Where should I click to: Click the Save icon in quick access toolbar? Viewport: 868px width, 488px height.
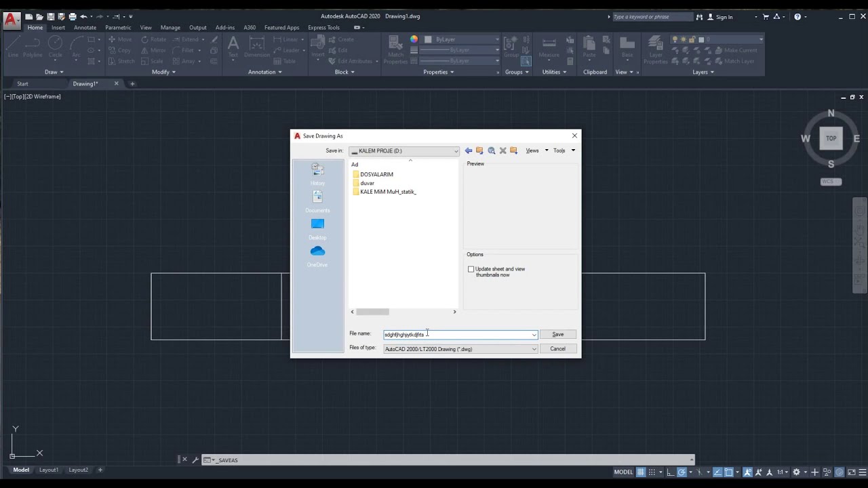click(x=50, y=16)
